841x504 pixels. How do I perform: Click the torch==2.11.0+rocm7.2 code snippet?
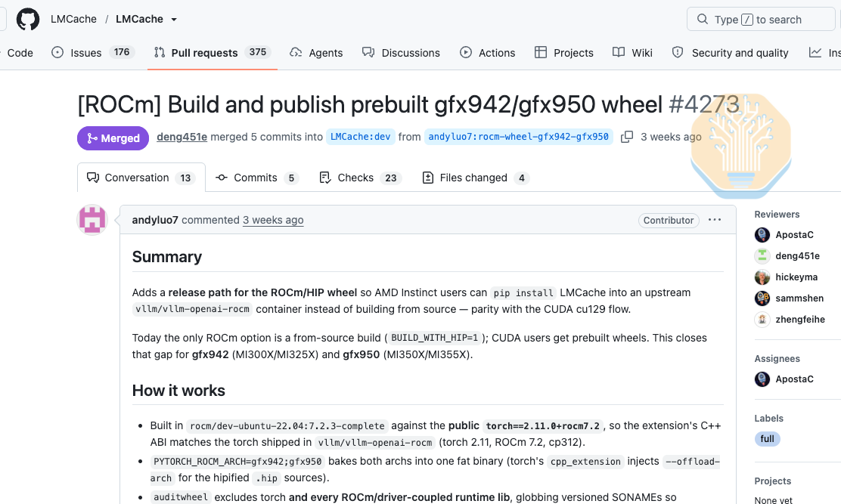(x=543, y=426)
